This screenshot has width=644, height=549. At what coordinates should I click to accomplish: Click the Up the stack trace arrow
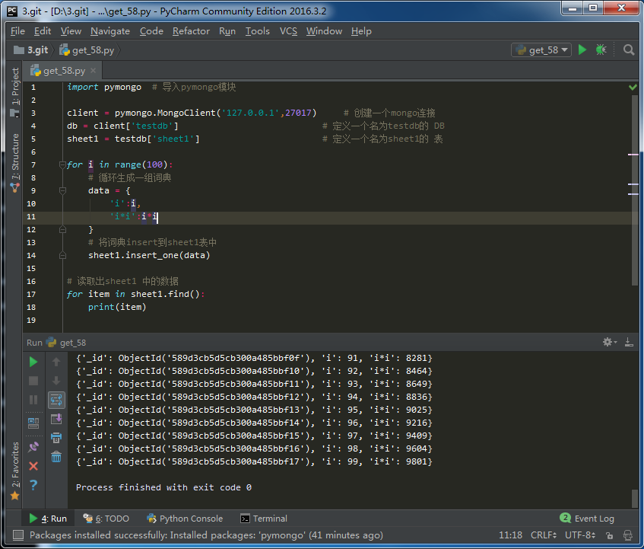(x=56, y=362)
